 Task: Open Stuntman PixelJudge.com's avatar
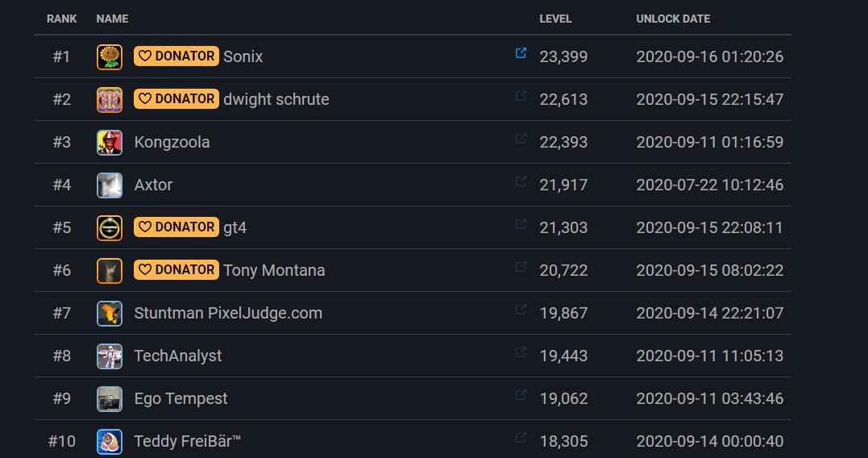[x=110, y=313]
